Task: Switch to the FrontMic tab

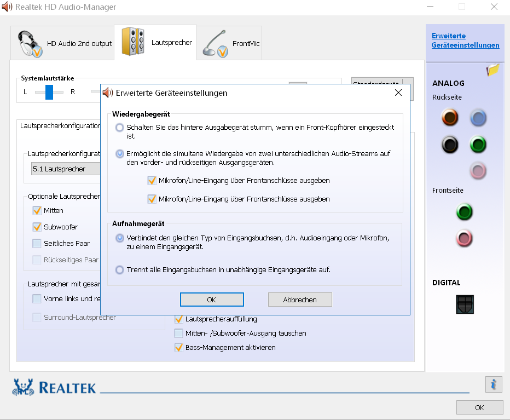Action: pos(229,43)
